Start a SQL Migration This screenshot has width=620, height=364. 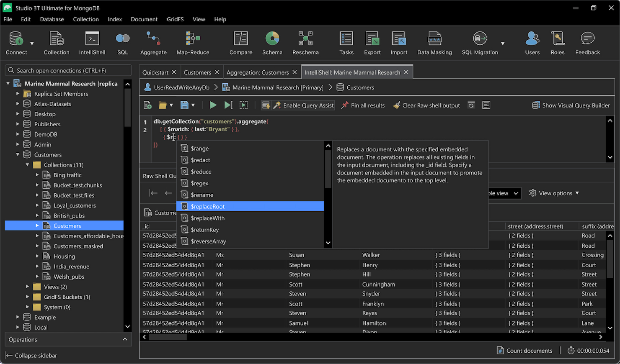pyautogui.click(x=479, y=42)
